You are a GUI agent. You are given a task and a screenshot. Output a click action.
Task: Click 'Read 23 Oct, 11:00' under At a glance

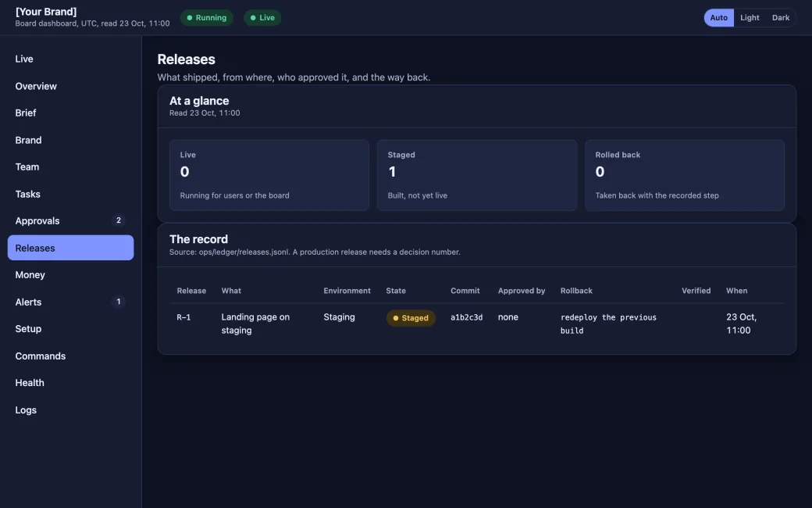coord(205,113)
